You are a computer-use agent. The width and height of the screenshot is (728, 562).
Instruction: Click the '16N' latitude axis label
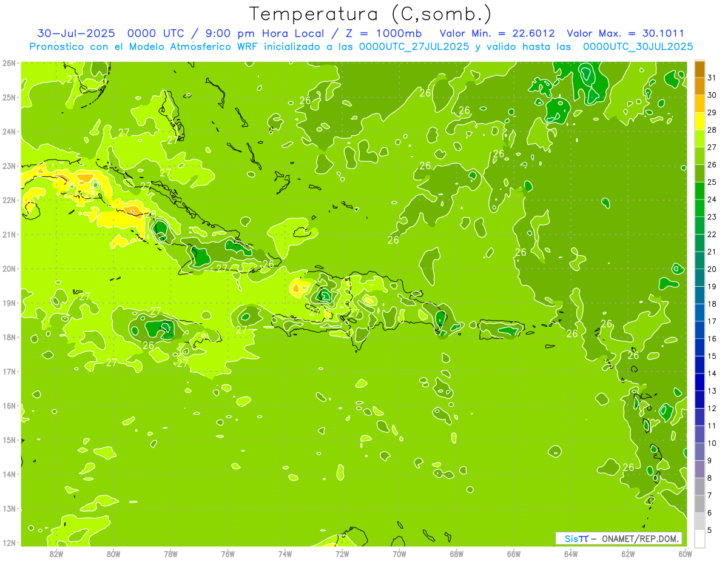click(x=10, y=406)
